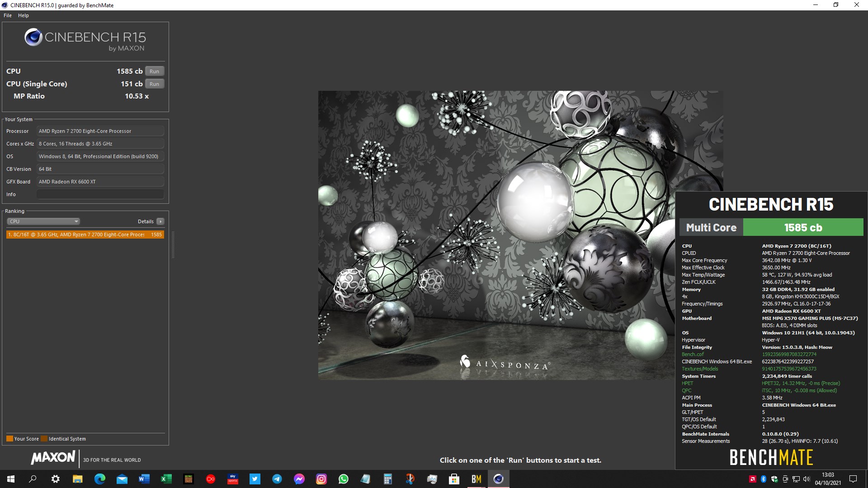The height and width of the screenshot is (488, 868).
Task: Open Snipping Tool from taskbar
Action: 410,479
